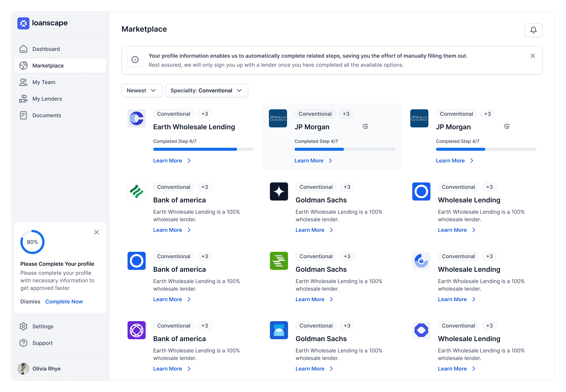Screen dimensions: 566x392
Task: Close the Complete Your profile card
Action: [97, 232]
